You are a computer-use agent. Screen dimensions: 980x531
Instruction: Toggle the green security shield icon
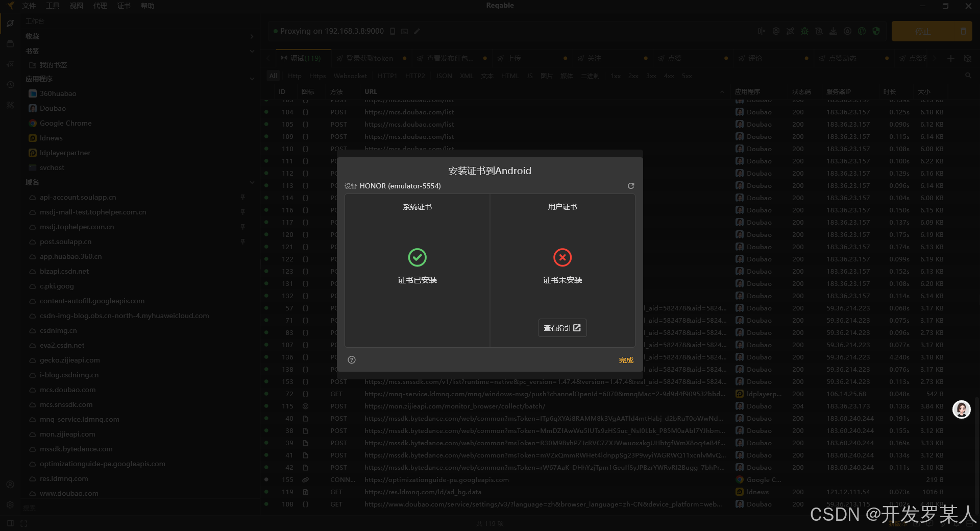coord(876,31)
